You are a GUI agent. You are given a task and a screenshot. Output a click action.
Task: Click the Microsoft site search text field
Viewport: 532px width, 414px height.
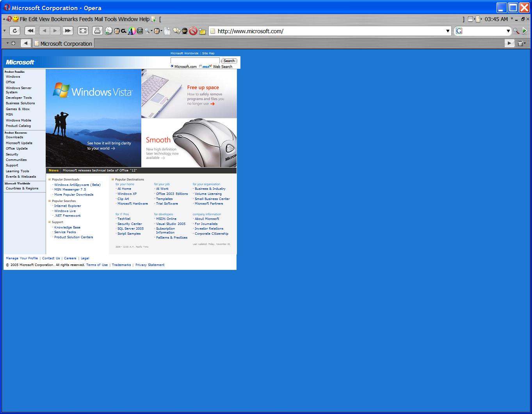(195, 61)
